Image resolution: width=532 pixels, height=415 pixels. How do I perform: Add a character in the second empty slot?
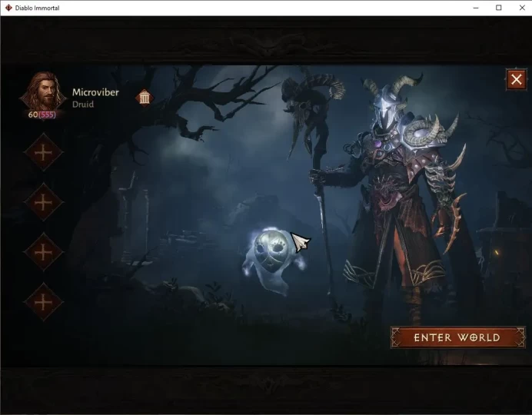click(x=43, y=202)
